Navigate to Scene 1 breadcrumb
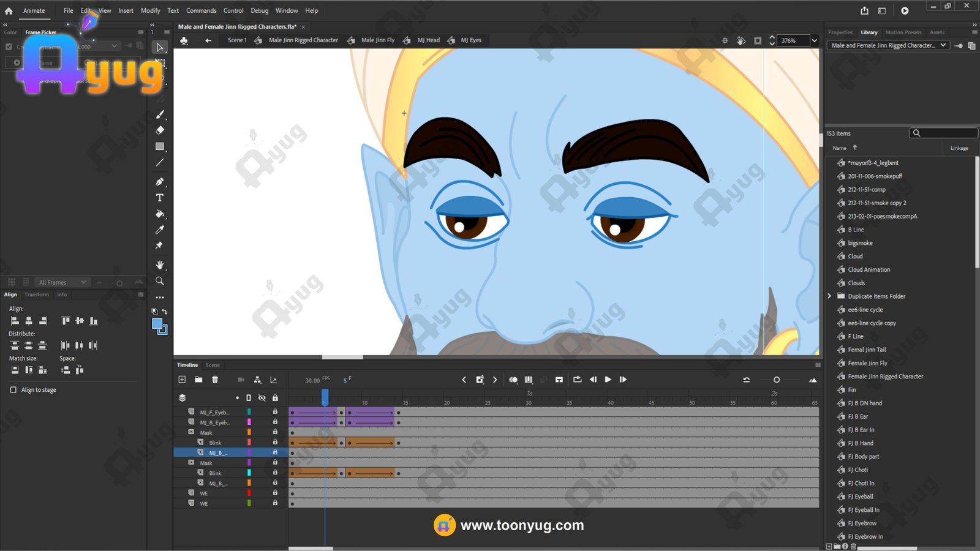 237,40
